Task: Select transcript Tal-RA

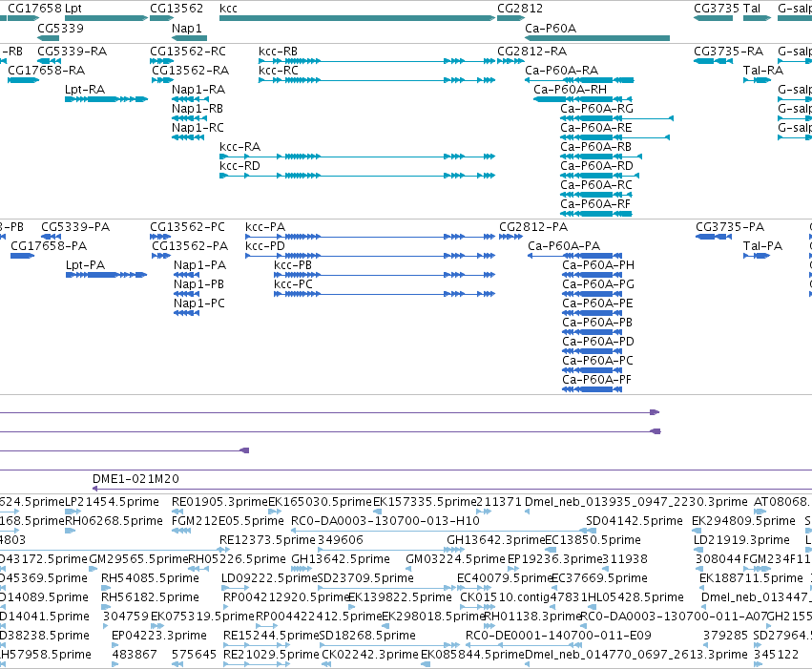Action: 763,71
